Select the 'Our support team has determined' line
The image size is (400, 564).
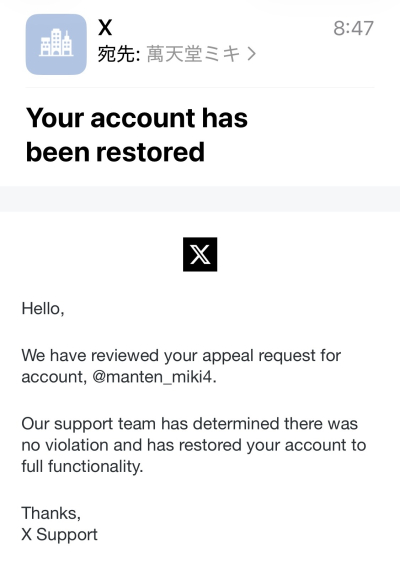tap(190, 424)
